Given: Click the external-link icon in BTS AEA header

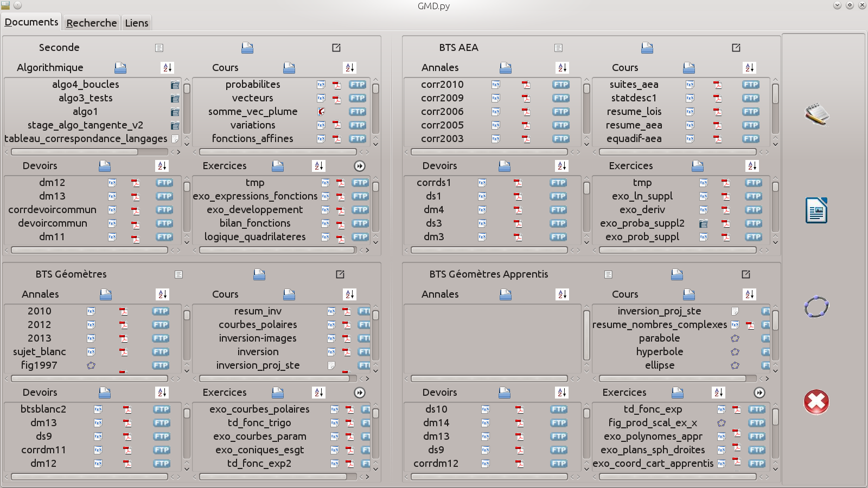Looking at the screenshot, I should (x=736, y=48).
